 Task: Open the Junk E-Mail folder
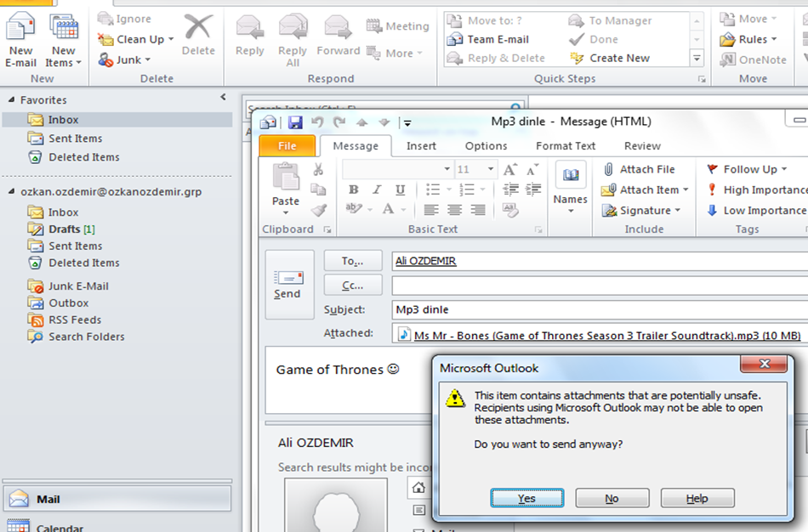pos(68,286)
